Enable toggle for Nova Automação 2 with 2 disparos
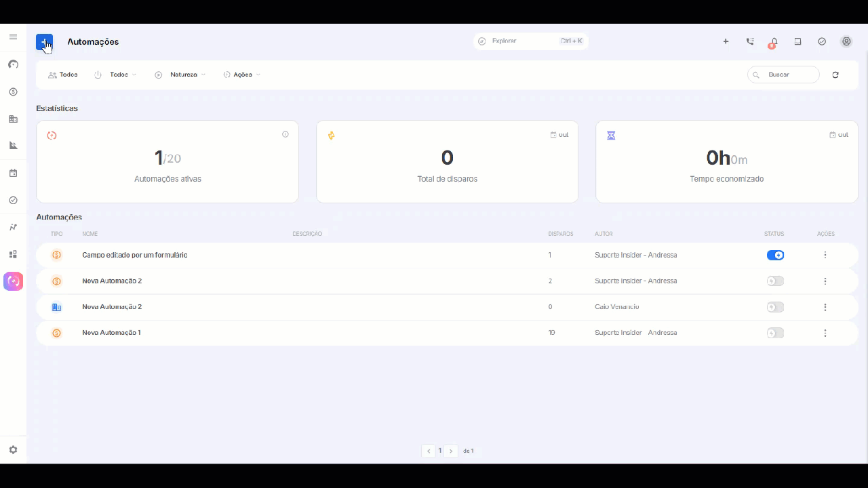The height and width of the screenshot is (488, 868). [x=775, y=281]
